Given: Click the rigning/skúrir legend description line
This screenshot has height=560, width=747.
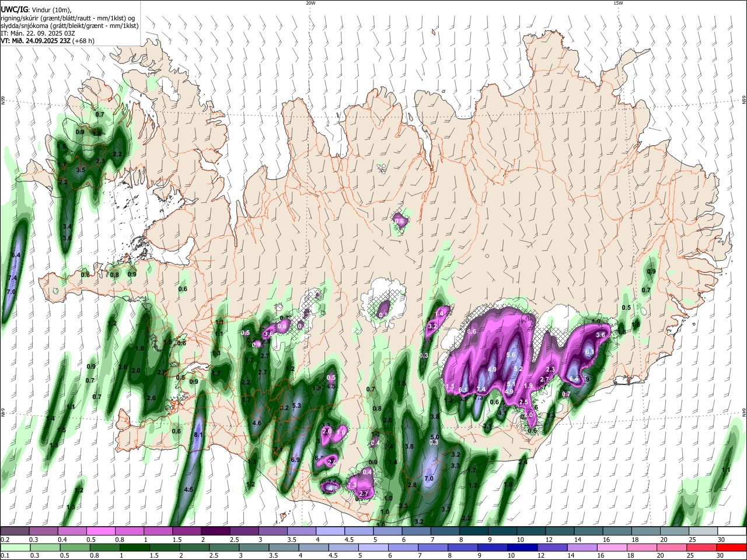Looking at the screenshot, I should (67, 18).
